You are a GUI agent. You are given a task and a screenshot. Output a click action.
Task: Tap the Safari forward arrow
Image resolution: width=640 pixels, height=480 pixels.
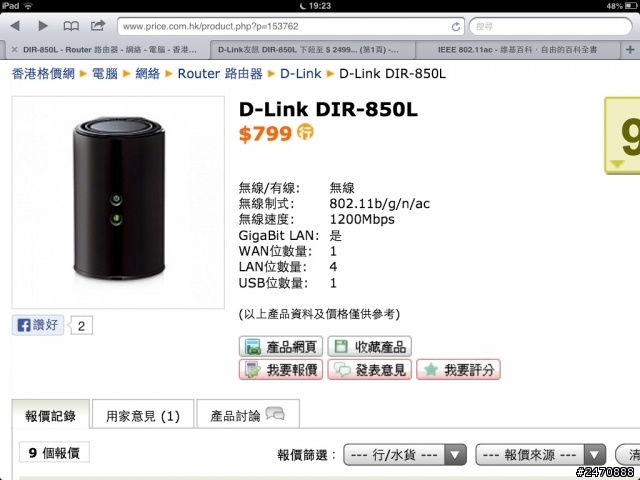click(43, 26)
